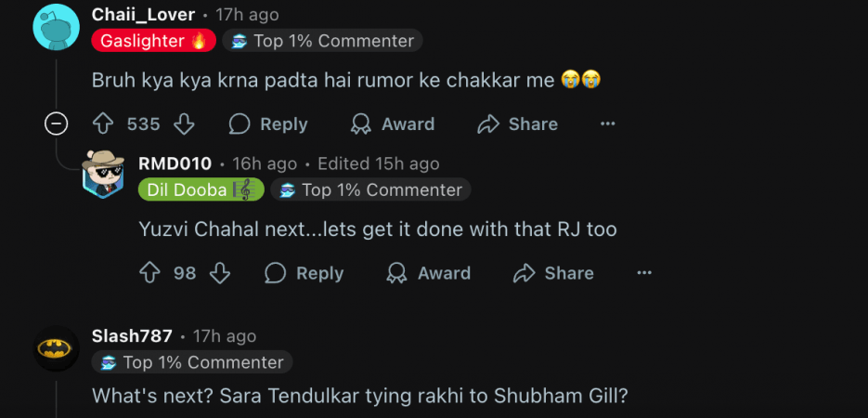Click RMD010's avatar image

pos(102,175)
